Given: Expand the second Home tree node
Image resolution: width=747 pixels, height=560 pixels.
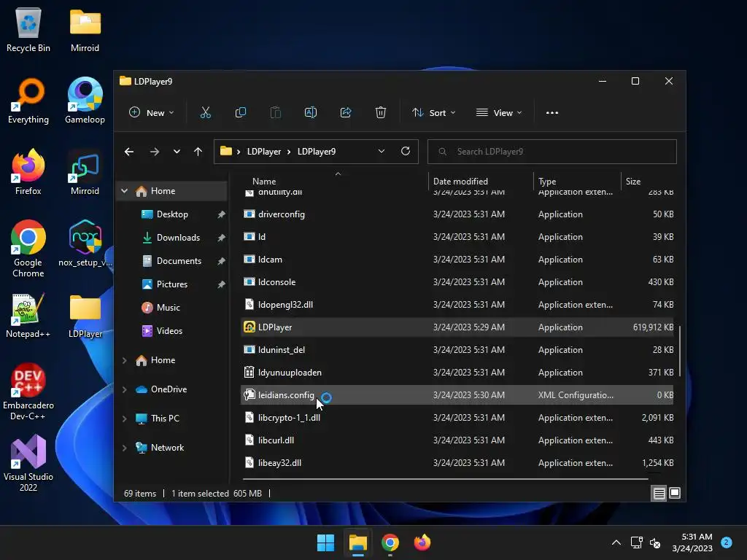Looking at the screenshot, I should pyautogui.click(x=124, y=360).
